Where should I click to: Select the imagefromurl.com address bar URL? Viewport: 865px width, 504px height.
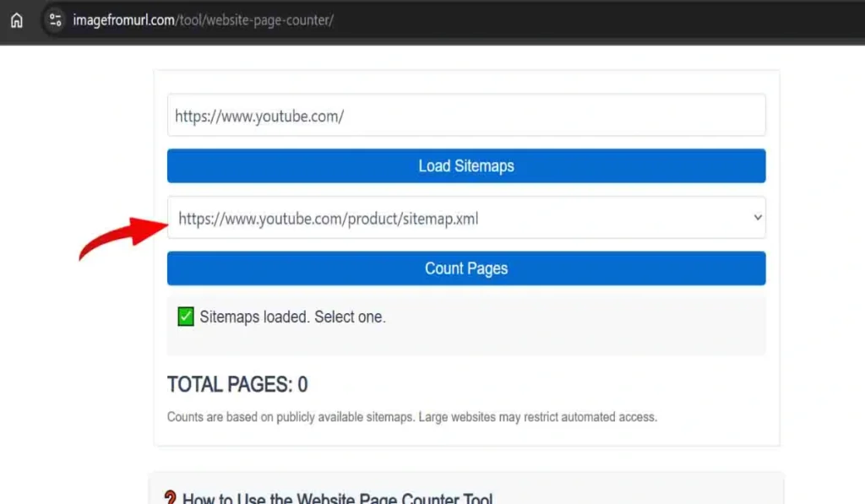pos(203,20)
